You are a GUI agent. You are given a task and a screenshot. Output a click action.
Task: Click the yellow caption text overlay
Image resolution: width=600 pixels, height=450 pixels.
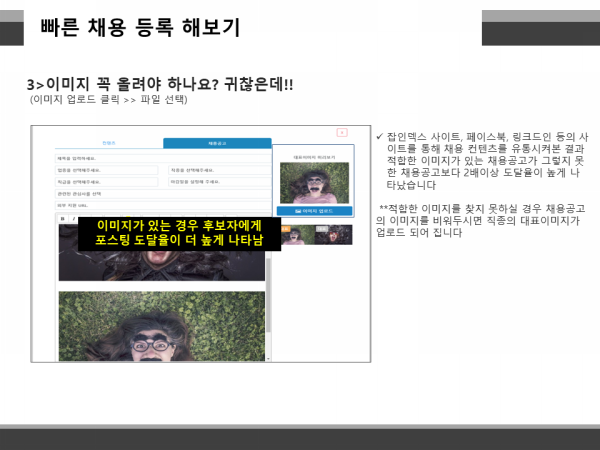179,233
